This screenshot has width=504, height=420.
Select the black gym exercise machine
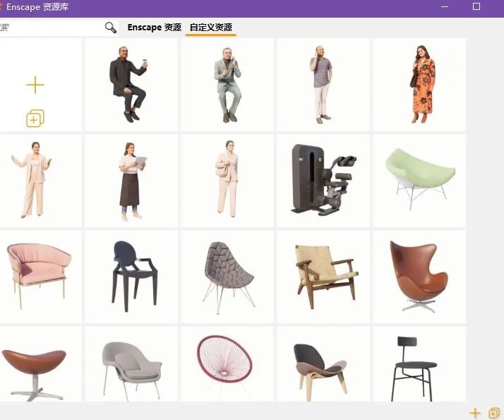(x=323, y=181)
